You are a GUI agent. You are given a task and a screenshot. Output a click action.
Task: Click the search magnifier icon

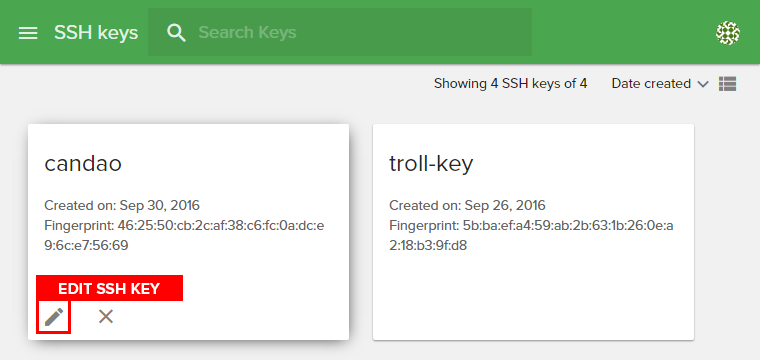pos(176,33)
